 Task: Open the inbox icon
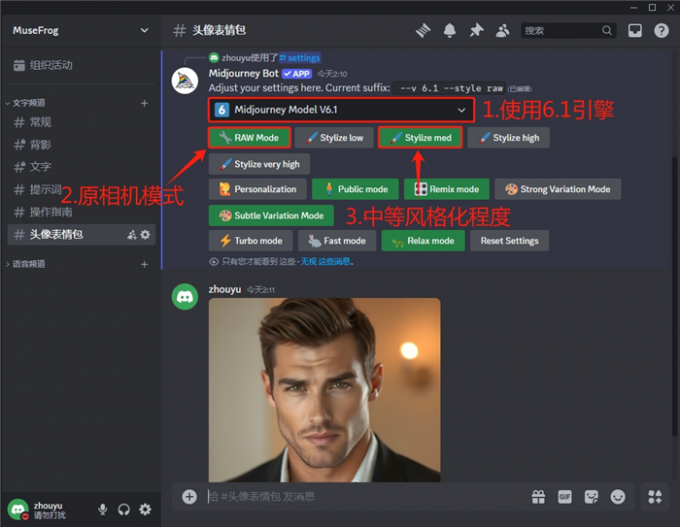[635, 30]
